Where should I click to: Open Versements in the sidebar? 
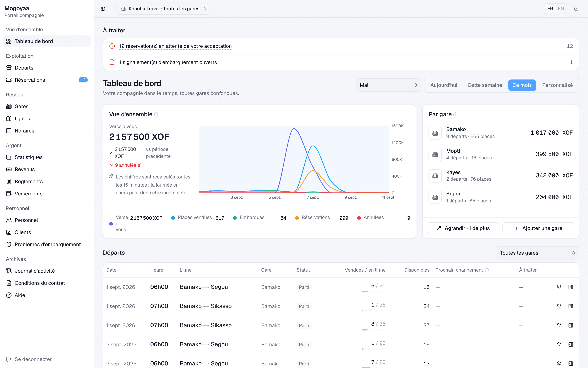(47, 194)
